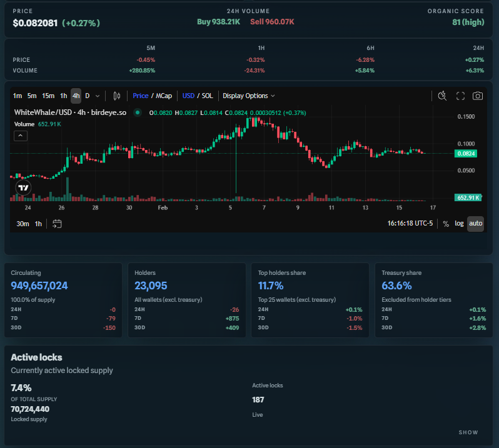Viewport: 499px width, 448px height.
Task: Select the 4h timeframe
Action: click(x=76, y=96)
